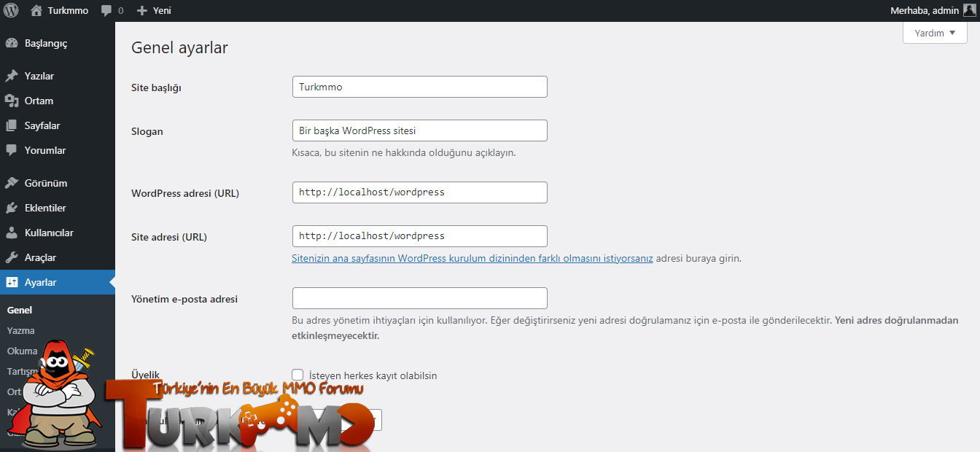Click the Yönetim e-posta adresi label
Screen dimensions: 980x452
[x=184, y=299]
